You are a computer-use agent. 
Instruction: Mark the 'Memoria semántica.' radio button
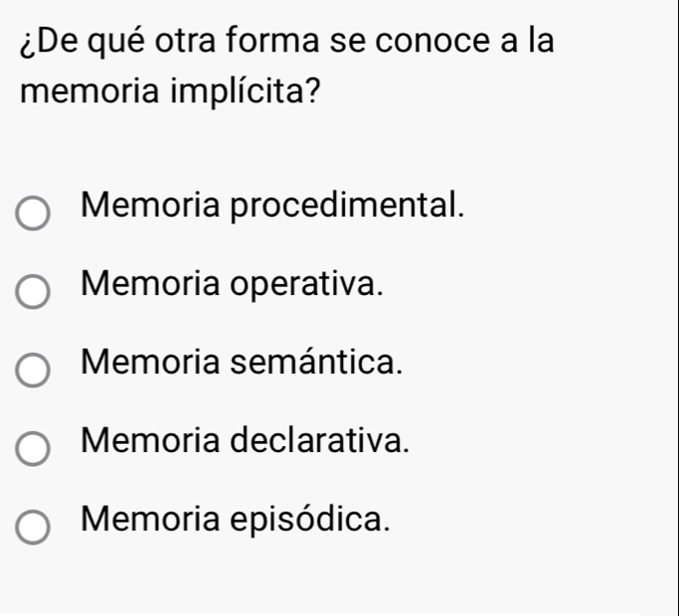[x=35, y=369]
